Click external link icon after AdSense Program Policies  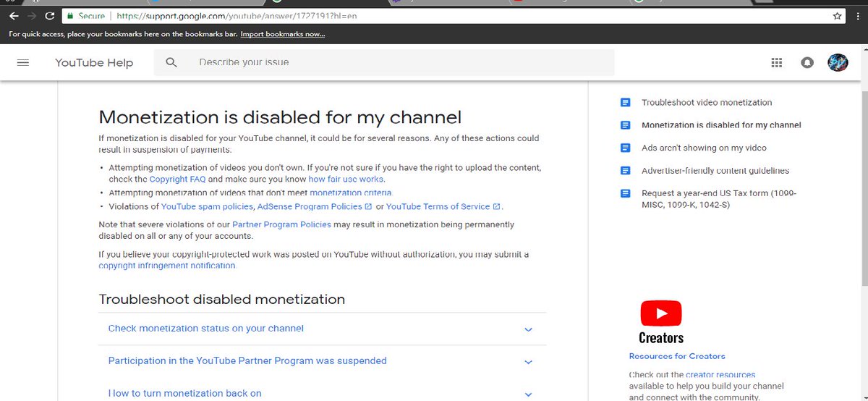[x=368, y=207]
